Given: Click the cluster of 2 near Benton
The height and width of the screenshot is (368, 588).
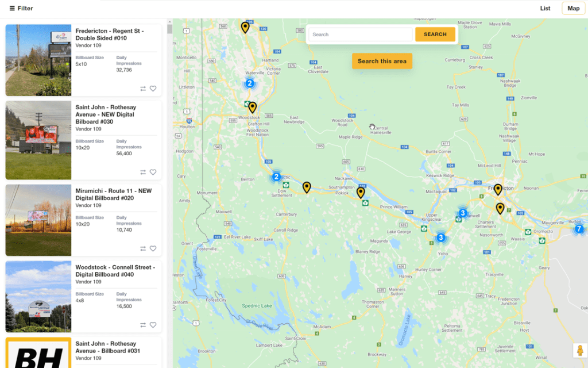Looking at the screenshot, I should (x=276, y=177).
